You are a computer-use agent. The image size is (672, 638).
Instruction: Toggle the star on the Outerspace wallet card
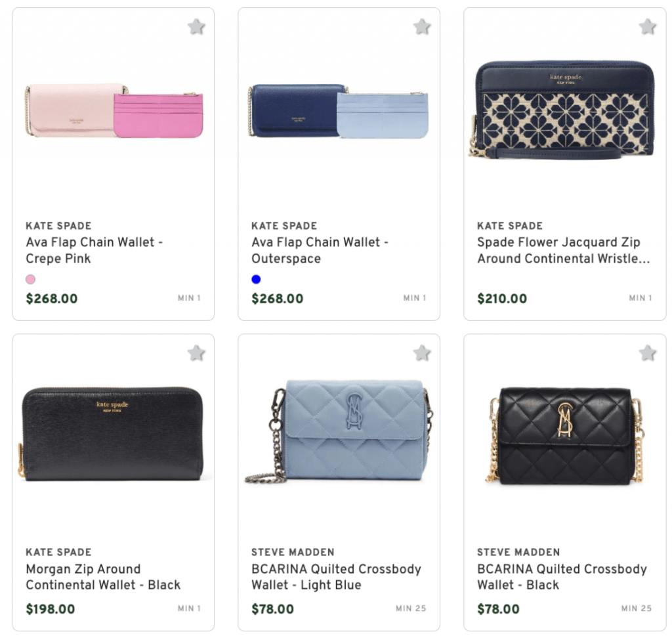(421, 27)
